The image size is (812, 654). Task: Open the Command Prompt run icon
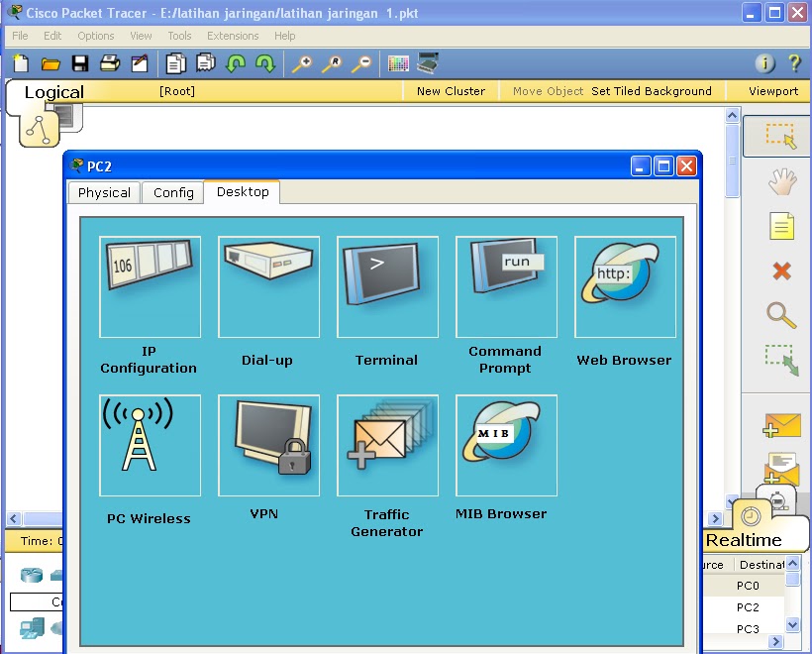pos(506,286)
